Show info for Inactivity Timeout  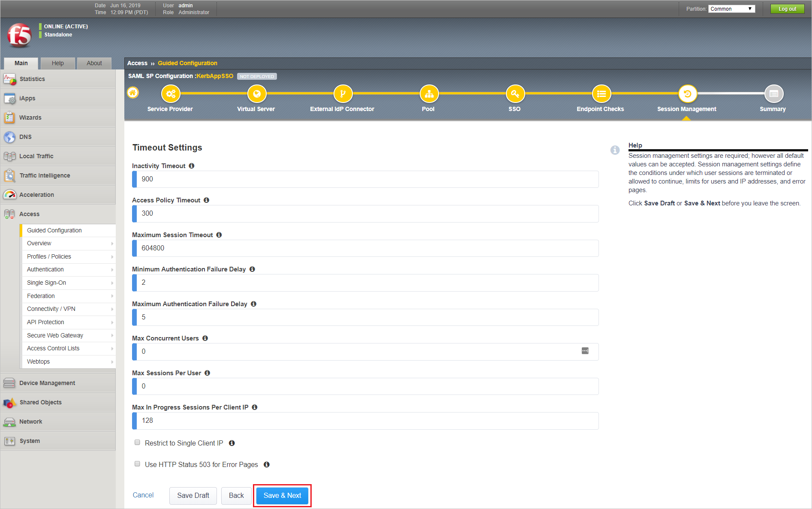coord(192,166)
